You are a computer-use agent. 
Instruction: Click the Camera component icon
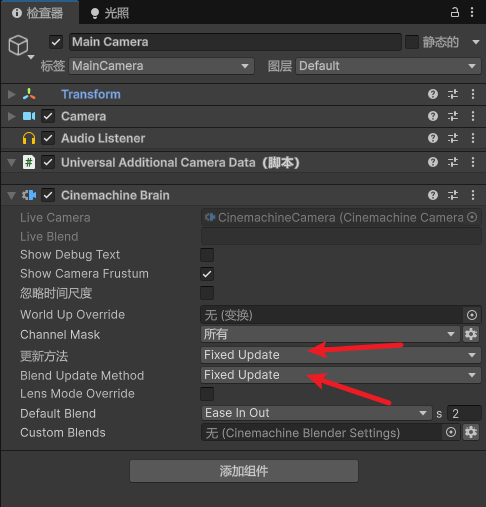[29, 116]
